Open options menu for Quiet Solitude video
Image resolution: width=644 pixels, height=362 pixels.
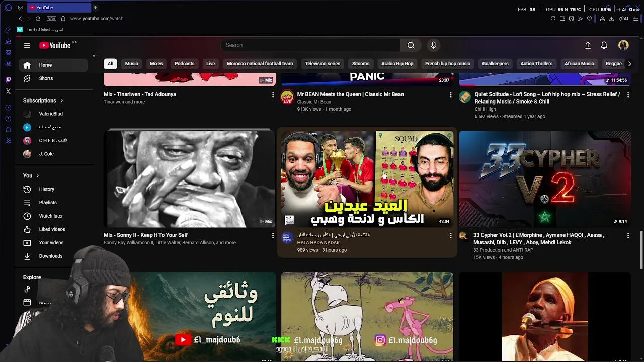628,95
